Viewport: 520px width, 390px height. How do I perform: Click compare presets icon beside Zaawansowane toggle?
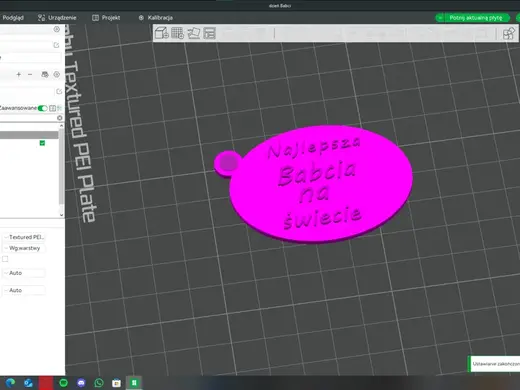click(52, 108)
